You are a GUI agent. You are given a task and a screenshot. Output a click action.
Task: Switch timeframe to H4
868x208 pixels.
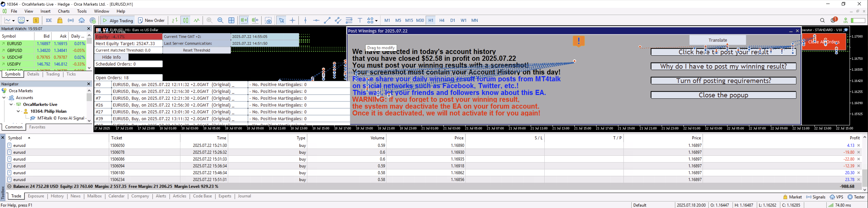click(x=442, y=21)
